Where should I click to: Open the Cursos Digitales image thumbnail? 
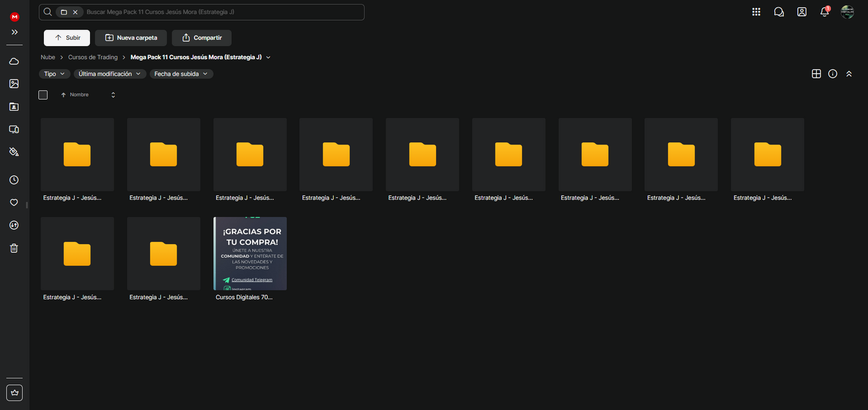click(x=250, y=253)
